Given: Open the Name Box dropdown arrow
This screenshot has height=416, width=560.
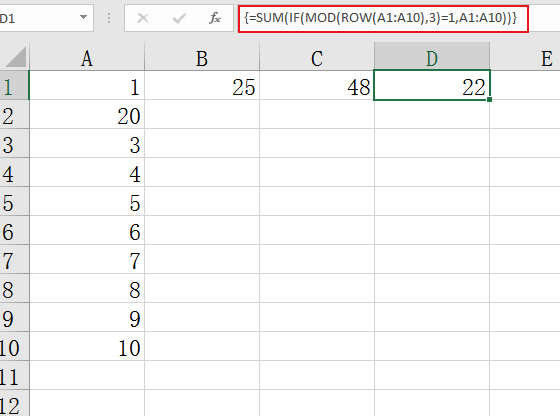Looking at the screenshot, I should (83, 17).
